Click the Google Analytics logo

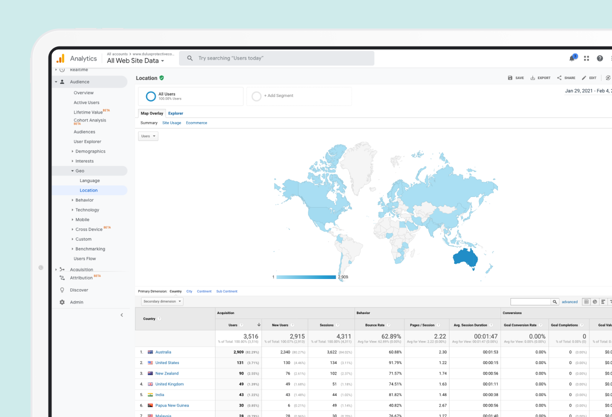[61, 59]
